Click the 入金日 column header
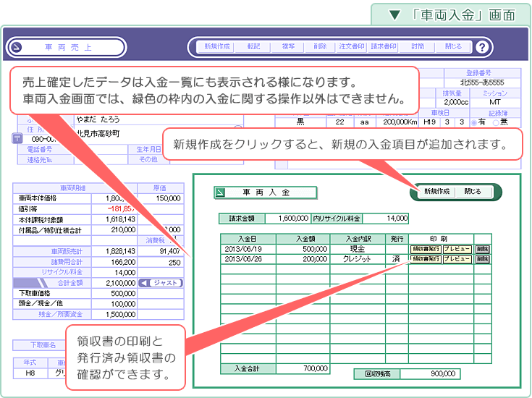 pyautogui.click(x=248, y=239)
